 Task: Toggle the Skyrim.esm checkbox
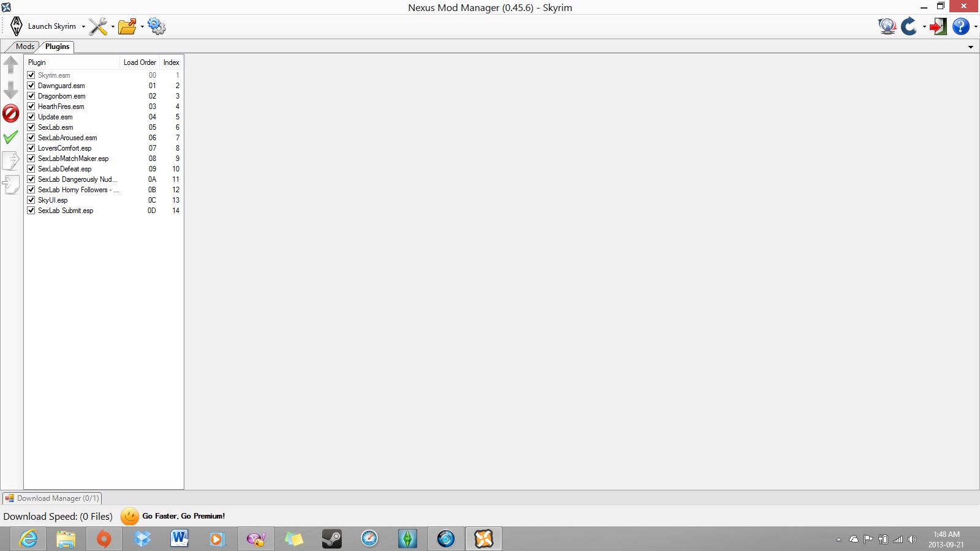(31, 75)
